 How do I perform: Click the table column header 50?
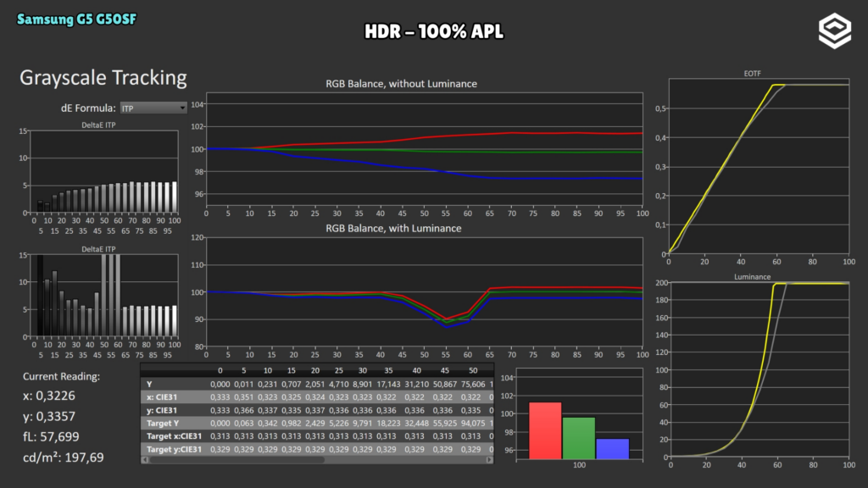(x=473, y=371)
